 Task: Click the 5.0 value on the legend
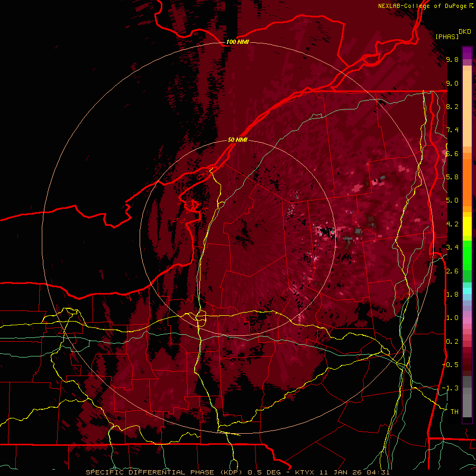click(x=452, y=200)
